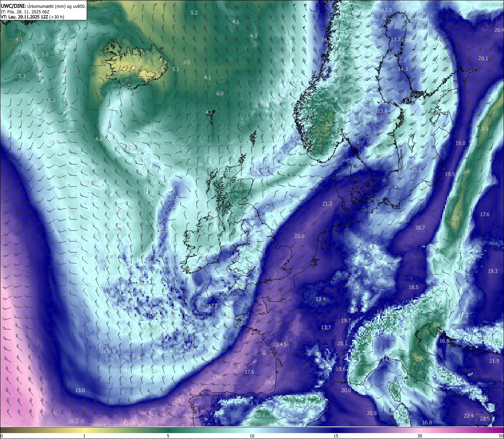The image size is (504, 439).
Task: Click the 26.3 value on the map
Action: pos(73,422)
